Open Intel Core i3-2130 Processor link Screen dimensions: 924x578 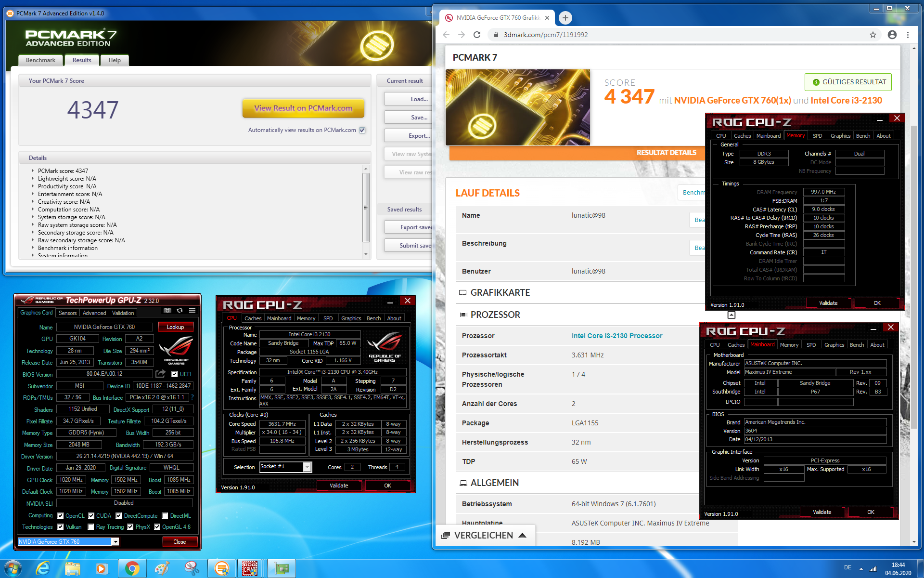click(616, 336)
